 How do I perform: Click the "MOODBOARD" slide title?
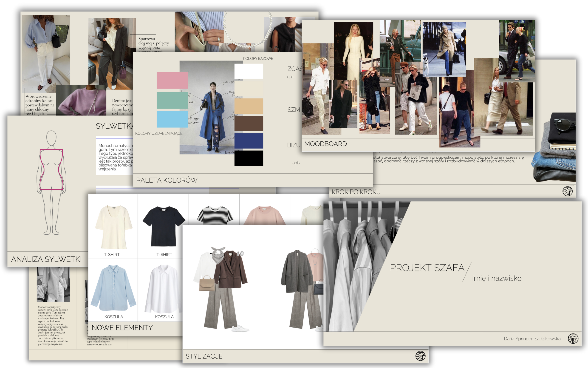click(325, 144)
